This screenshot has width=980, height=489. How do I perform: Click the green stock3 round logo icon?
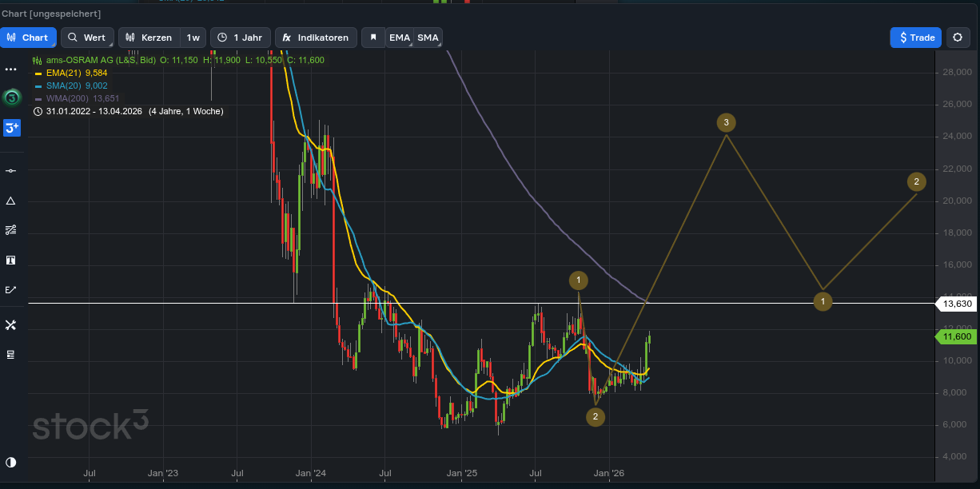11,98
